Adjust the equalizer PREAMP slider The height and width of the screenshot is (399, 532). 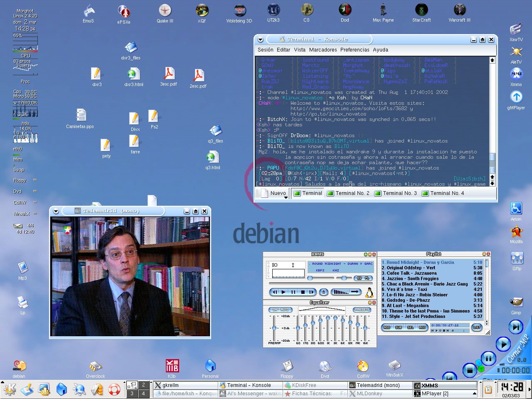click(x=274, y=328)
